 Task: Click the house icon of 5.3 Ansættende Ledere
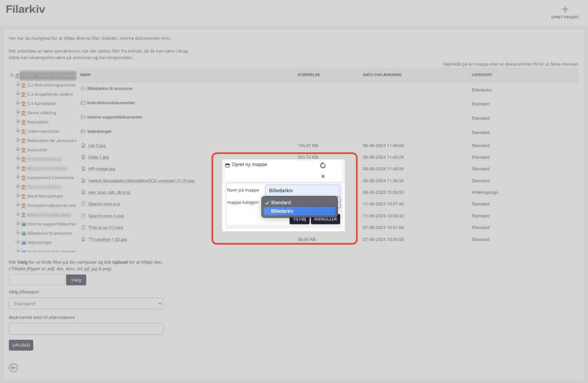24,94
